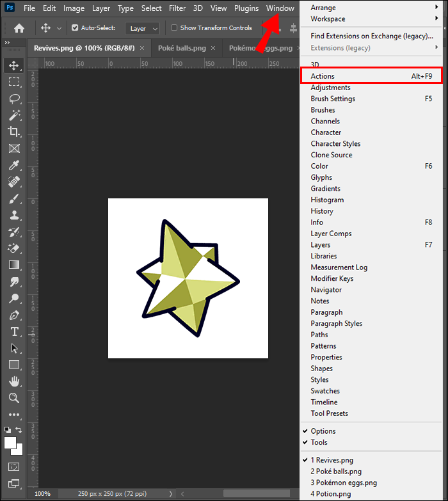Expand the Extensions (legacy) submenu
The image size is (448, 501).
(371, 47)
